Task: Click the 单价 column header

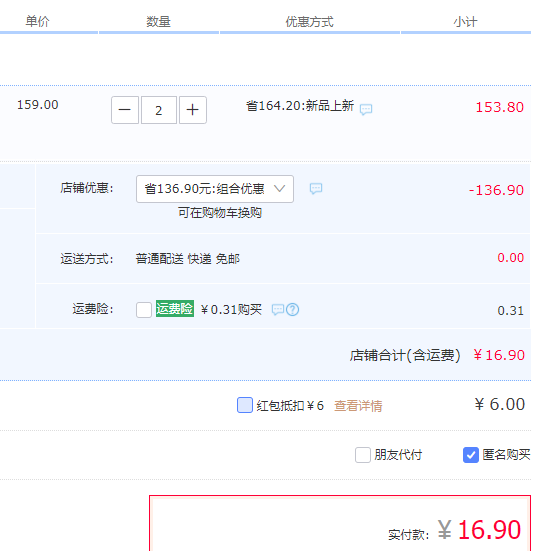Action: (x=37, y=21)
